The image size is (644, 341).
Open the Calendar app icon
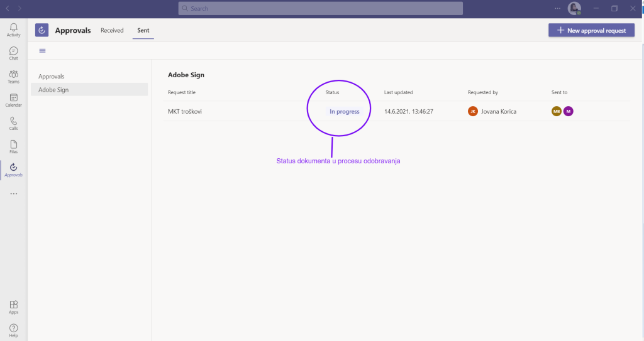(13, 100)
